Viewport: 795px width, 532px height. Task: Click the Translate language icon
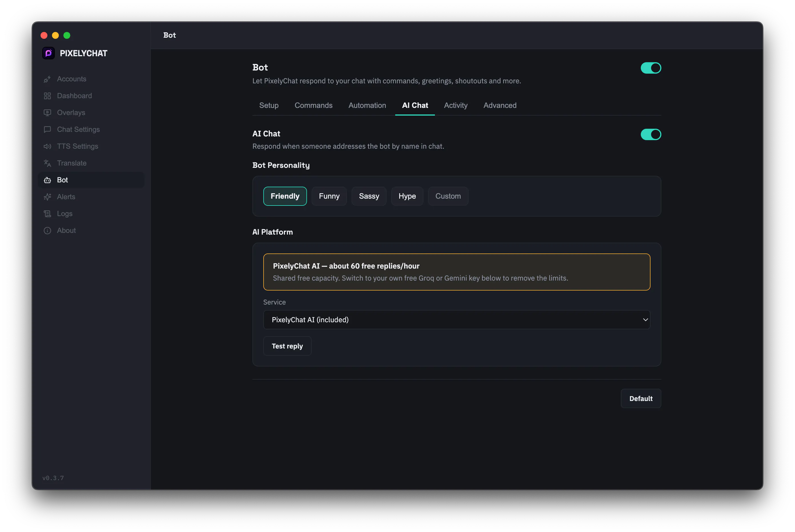pos(47,163)
